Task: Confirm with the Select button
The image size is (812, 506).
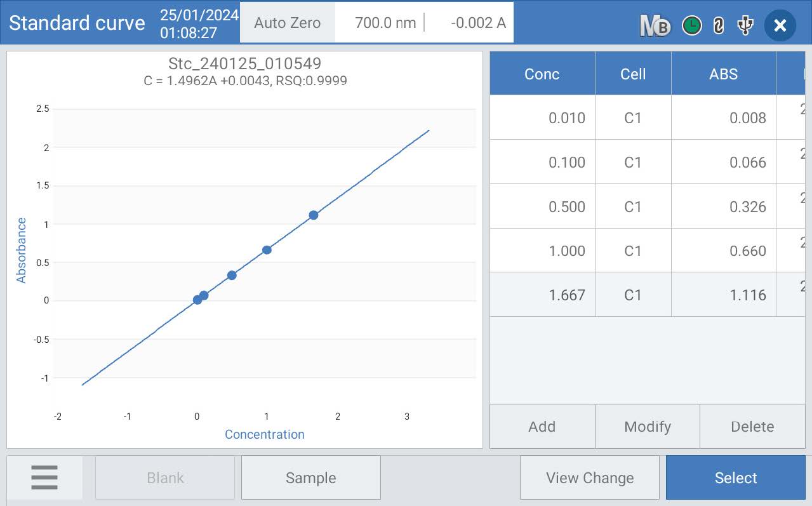Action: coord(736,477)
